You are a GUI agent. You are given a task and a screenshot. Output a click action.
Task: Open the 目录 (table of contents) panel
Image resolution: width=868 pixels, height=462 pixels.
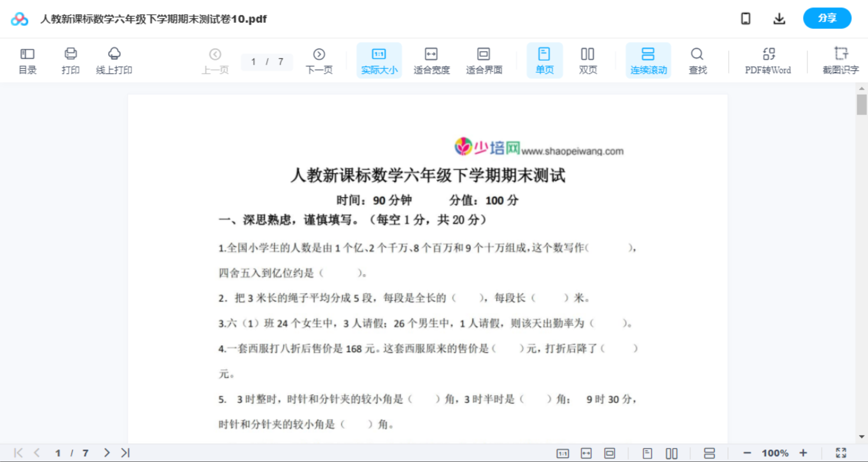[27, 60]
